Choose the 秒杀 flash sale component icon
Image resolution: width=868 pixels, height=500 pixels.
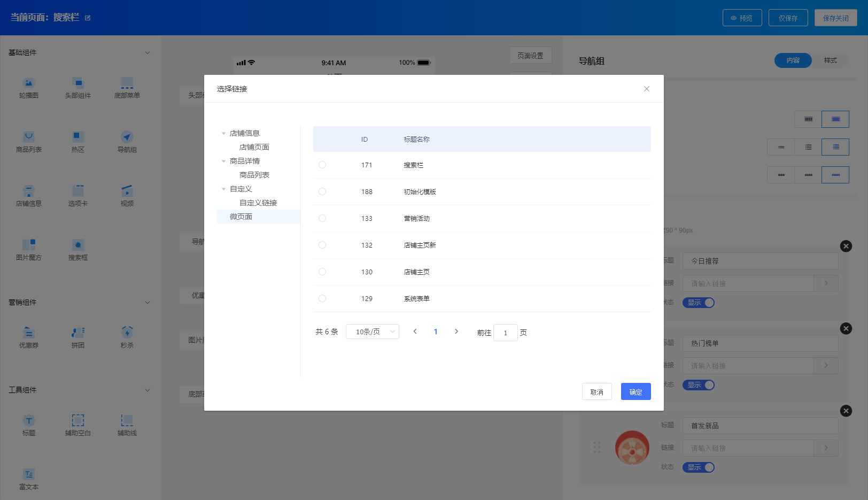tap(127, 336)
